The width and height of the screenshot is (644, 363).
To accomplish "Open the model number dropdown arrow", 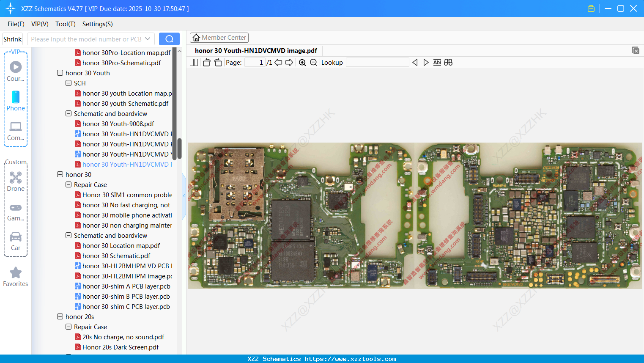I will pyautogui.click(x=148, y=39).
